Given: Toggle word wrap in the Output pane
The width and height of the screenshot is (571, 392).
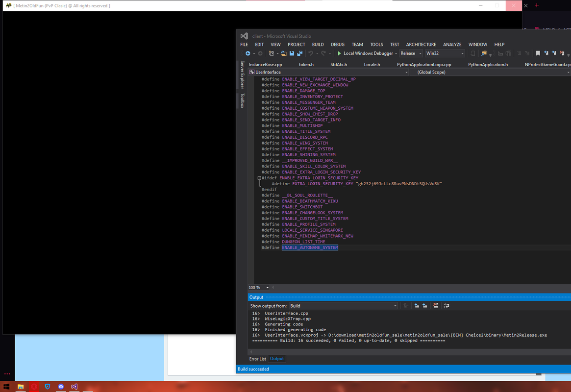Looking at the screenshot, I should pos(447,306).
